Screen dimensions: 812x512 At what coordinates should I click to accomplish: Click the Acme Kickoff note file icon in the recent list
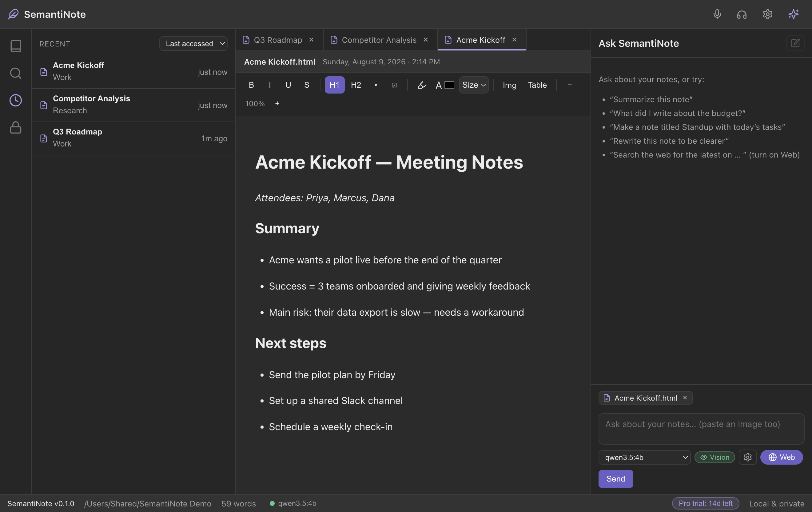[43, 72]
